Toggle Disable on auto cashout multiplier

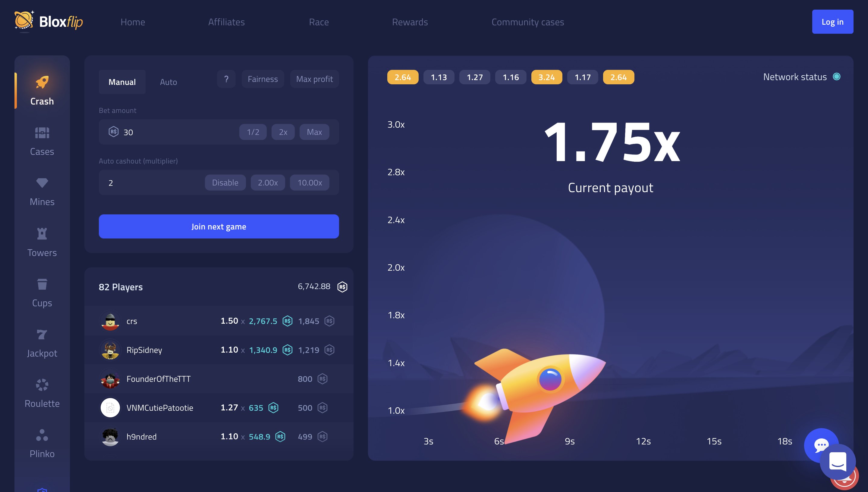(225, 182)
